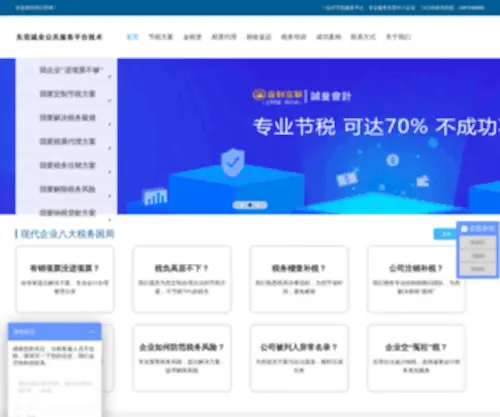Click the section heading 现代企业八大税务困局

pos(68,234)
